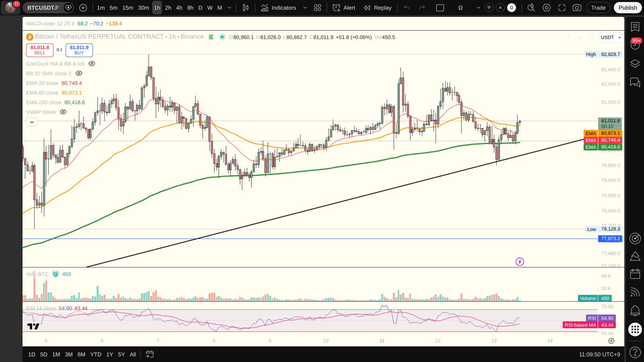Click the BUY 81,011.9 button
This screenshot has height=362, width=644.
click(x=79, y=50)
